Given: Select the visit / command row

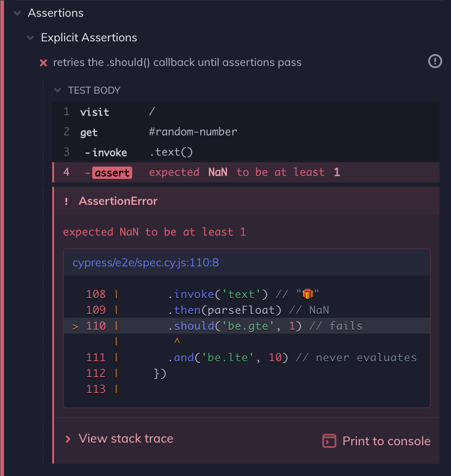Looking at the screenshot, I should pyautogui.click(x=246, y=112).
